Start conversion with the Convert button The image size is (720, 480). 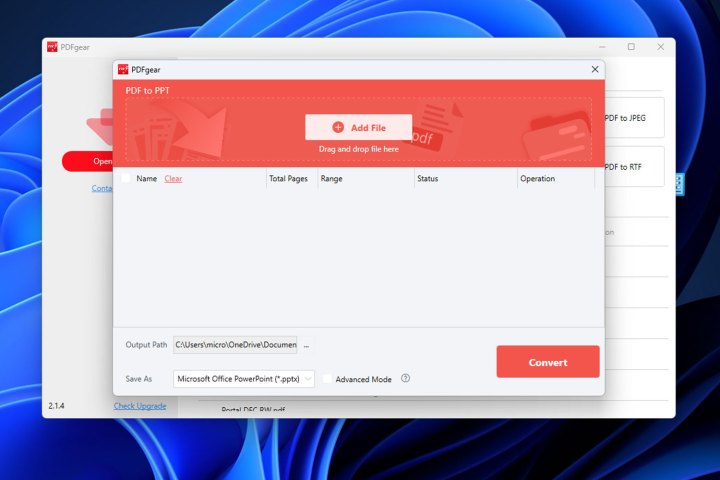(548, 362)
